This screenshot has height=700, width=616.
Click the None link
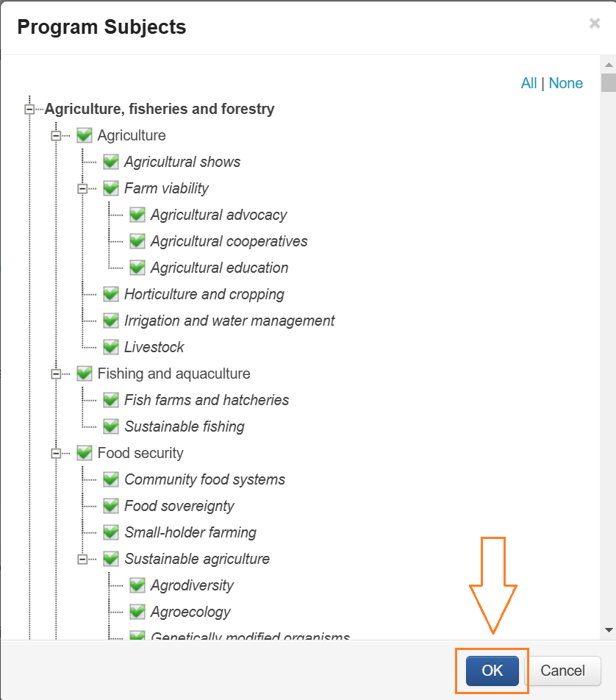566,83
